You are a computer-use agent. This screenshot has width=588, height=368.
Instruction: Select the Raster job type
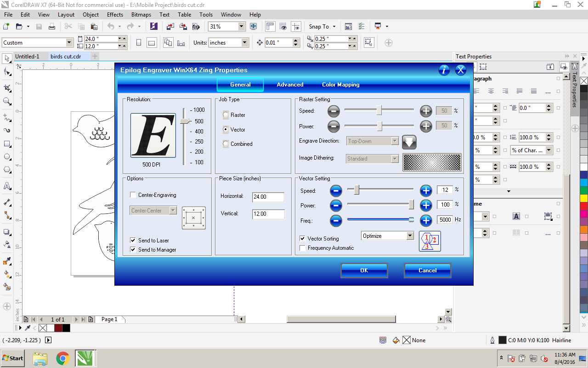pyautogui.click(x=226, y=115)
